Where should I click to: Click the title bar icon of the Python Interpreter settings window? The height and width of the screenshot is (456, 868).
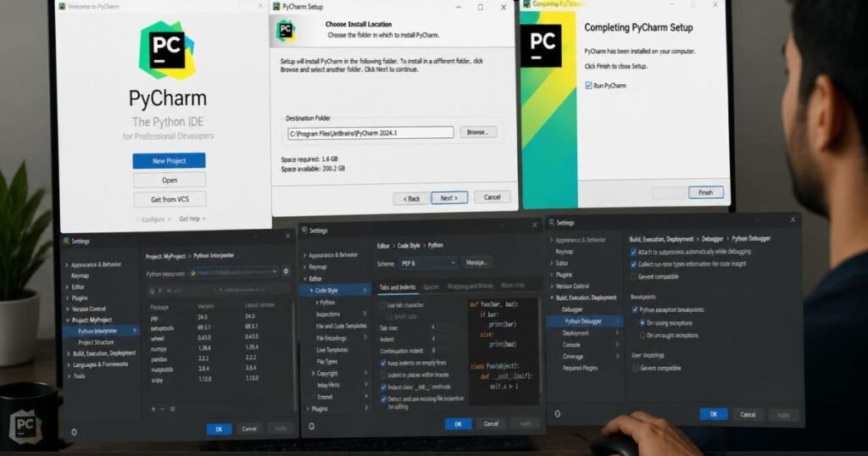[66, 241]
